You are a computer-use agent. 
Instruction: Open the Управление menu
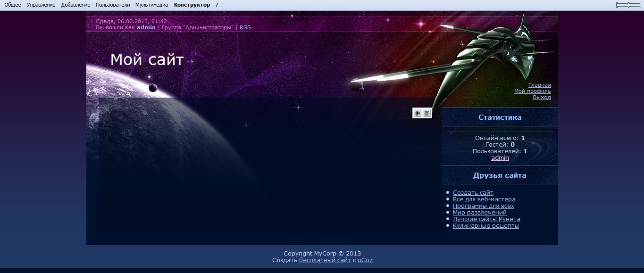tap(41, 5)
